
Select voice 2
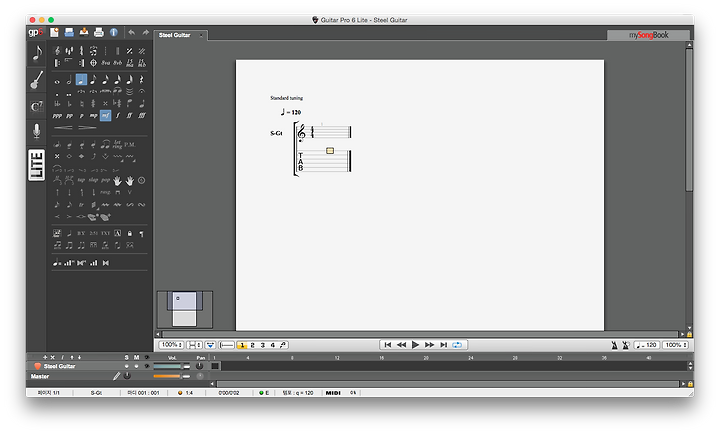[253, 345]
